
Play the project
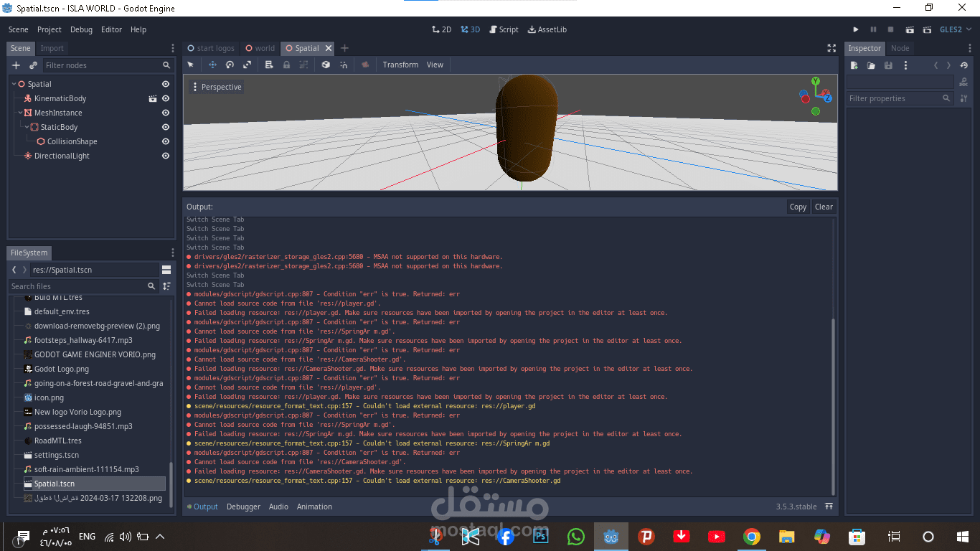(856, 29)
